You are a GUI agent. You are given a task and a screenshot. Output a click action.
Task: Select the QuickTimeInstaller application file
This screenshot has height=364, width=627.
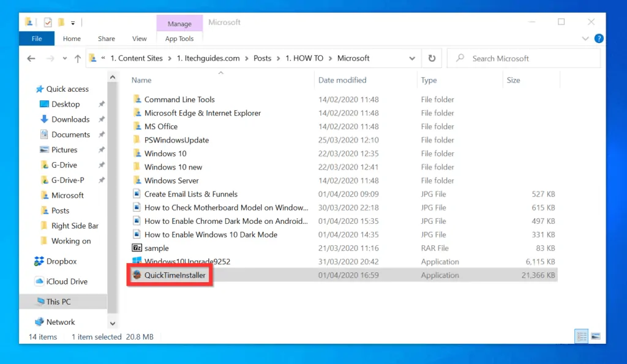click(175, 275)
